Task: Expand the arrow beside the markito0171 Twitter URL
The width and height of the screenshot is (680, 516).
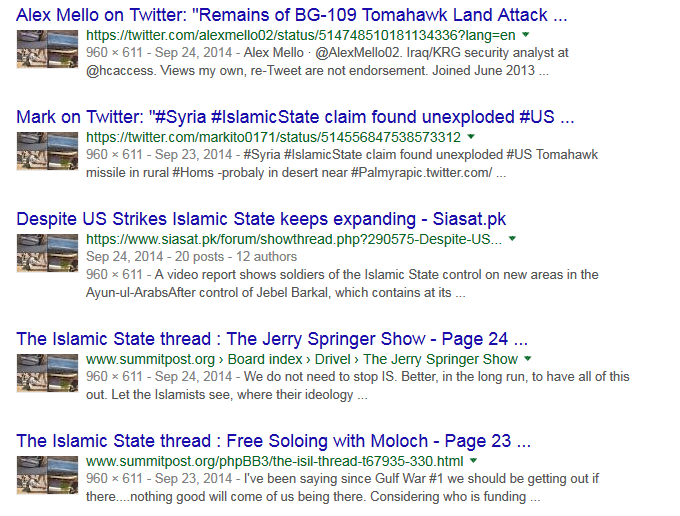Action: 471,136
